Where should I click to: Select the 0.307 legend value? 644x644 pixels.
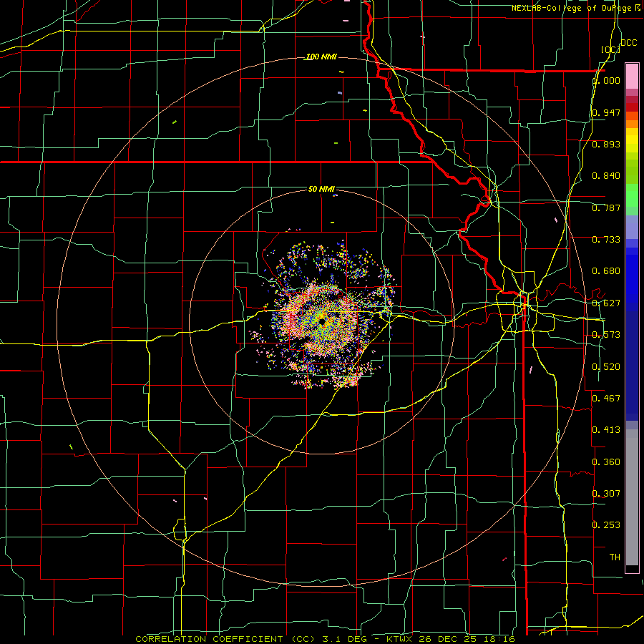tap(606, 493)
